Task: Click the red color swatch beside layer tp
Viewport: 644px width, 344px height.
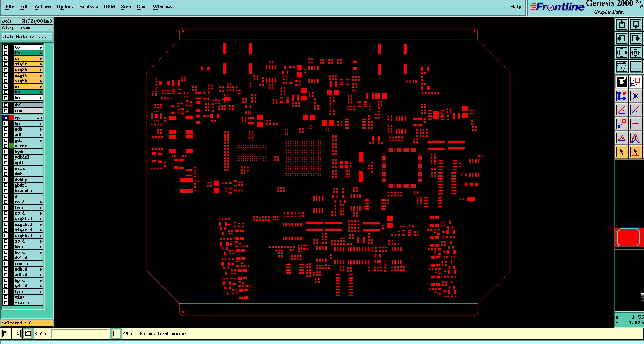Action: tap(11, 118)
